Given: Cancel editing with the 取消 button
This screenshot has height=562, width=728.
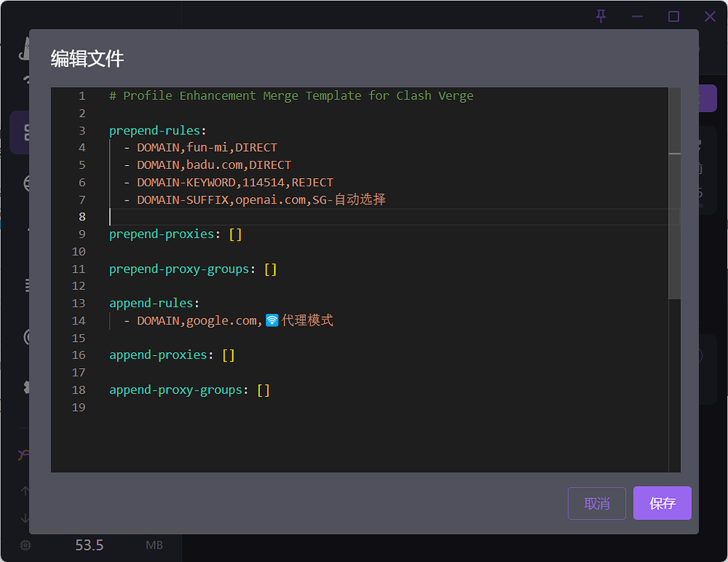Looking at the screenshot, I should [597, 503].
